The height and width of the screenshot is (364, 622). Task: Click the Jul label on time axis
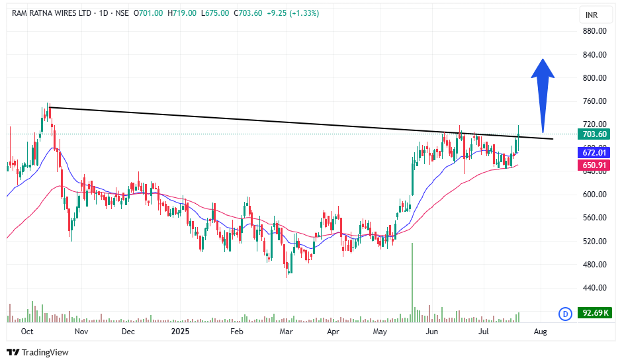click(483, 332)
